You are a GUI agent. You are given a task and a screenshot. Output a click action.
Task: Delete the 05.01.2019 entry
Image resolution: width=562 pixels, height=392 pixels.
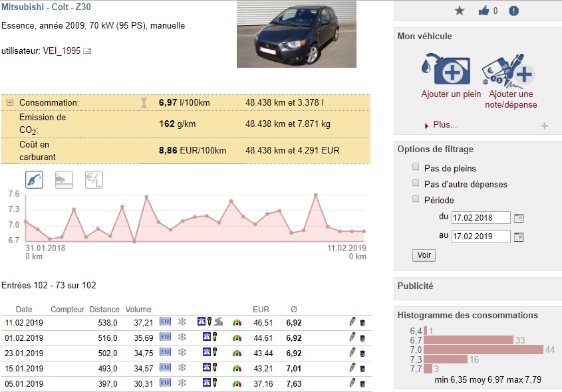click(362, 384)
